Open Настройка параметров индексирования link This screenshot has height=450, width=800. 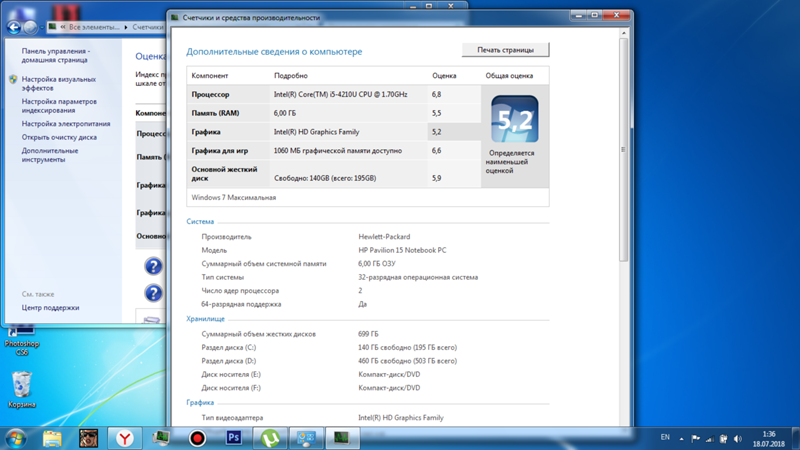pos(59,106)
